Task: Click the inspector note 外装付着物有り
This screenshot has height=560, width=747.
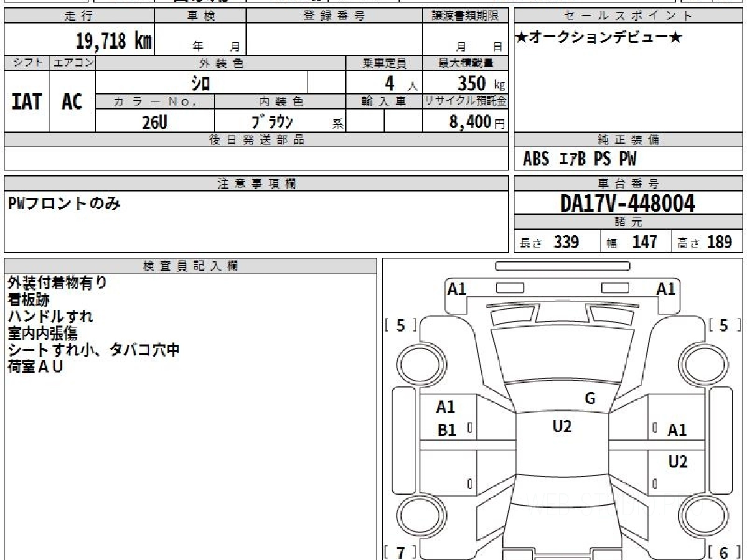Action: (57, 282)
